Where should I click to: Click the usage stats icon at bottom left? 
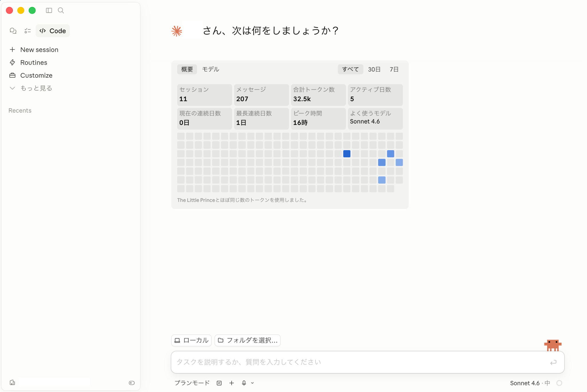click(12, 382)
